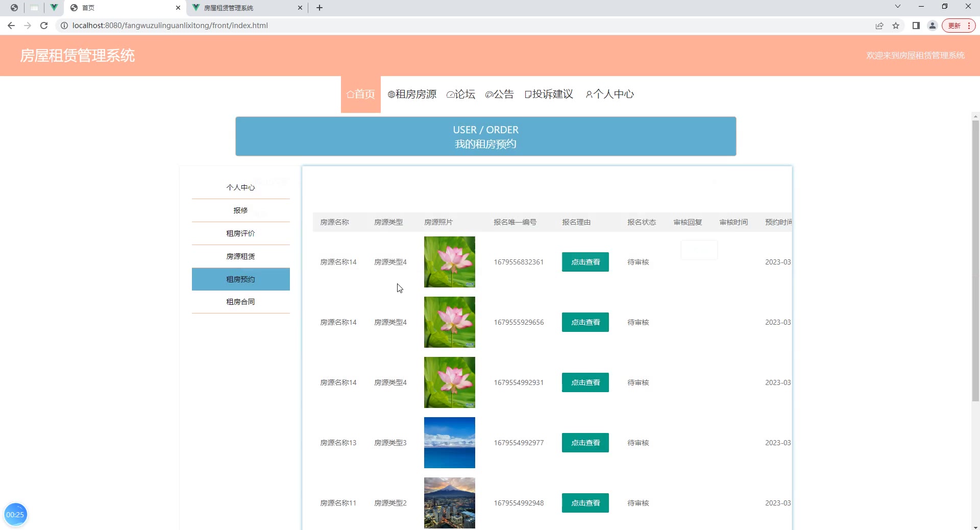Select 报修 in the left sidebar
980x530 pixels.
pyautogui.click(x=240, y=210)
